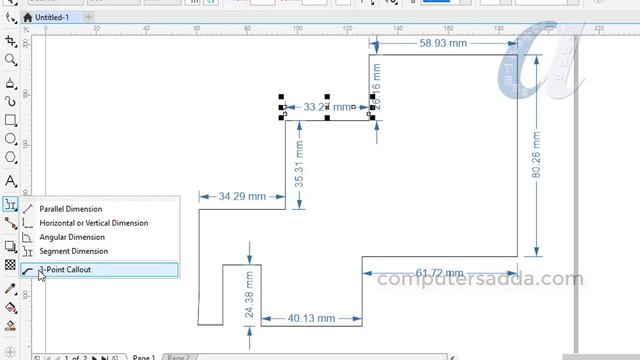Viewport: 640px width, 360px height.
Task: Click the top-left selection handle of 33.2 mm dimension
Action: (281, 97)
